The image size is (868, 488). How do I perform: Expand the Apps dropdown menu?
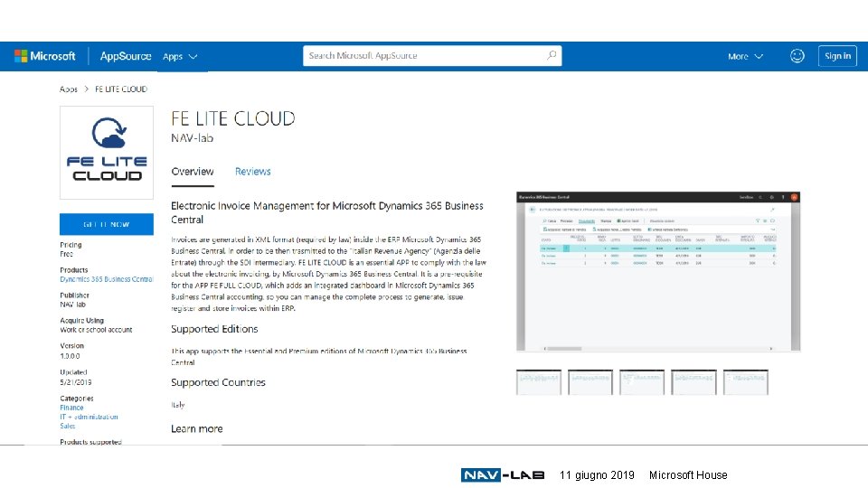(x=180, y=56)
